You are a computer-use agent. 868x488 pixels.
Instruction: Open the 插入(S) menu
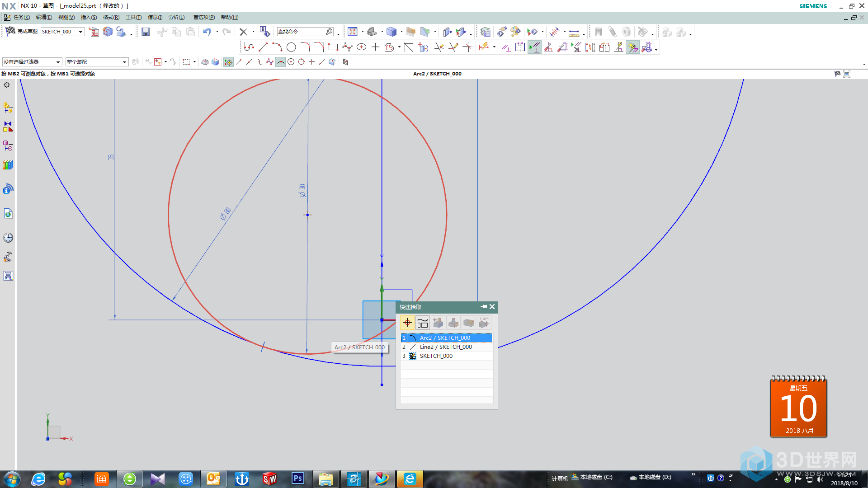pos(89,17)
